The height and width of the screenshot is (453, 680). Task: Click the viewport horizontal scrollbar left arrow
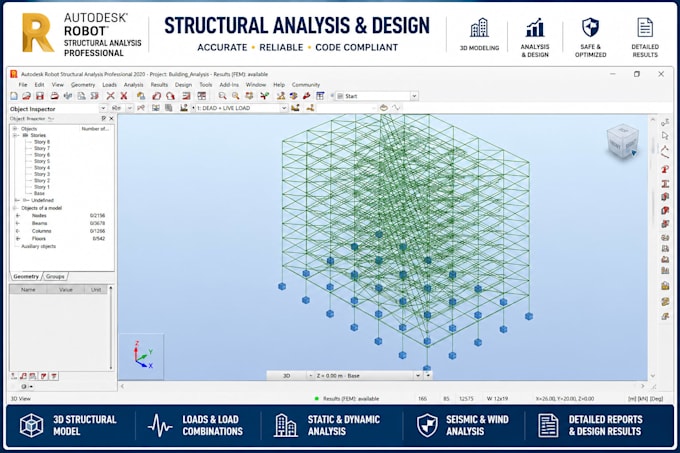pyautogui.click(x=123, y=386)
